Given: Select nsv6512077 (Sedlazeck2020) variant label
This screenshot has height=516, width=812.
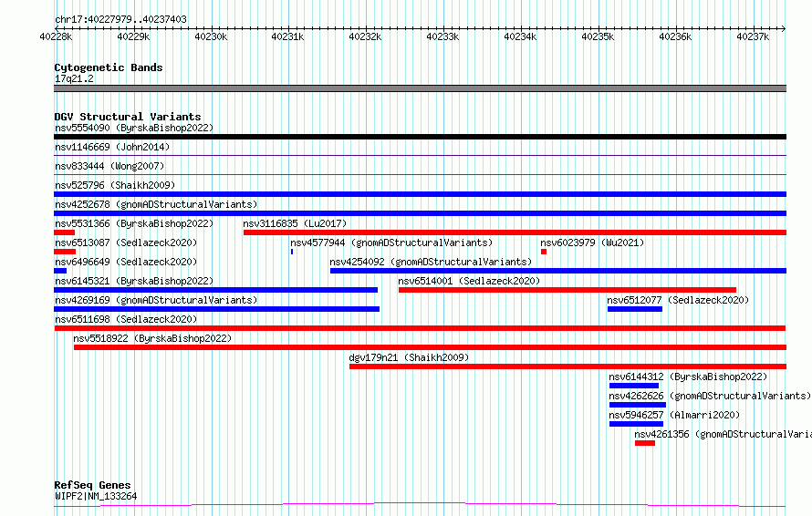Looking at the screenshot, I should (x=678, y=300).
